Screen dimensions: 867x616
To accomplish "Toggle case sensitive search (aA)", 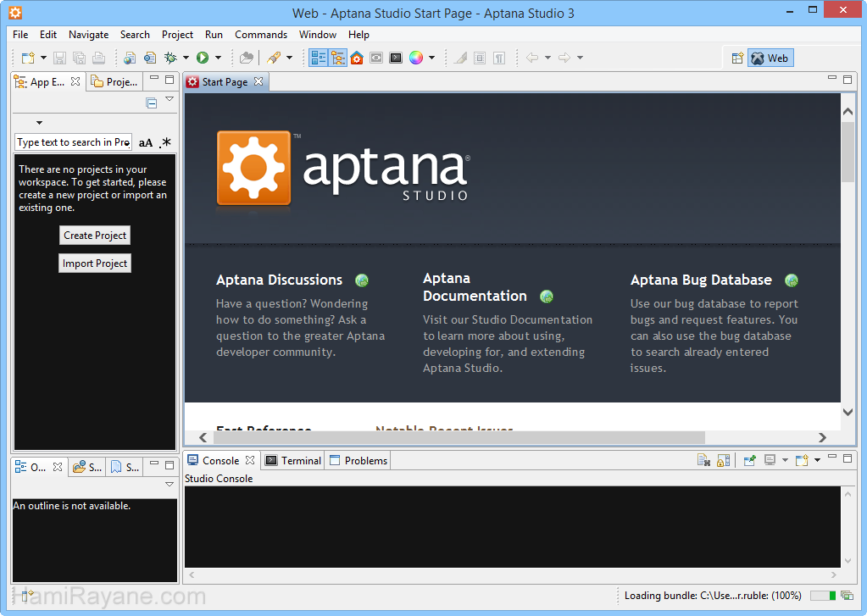I will [x=146, y=142].
